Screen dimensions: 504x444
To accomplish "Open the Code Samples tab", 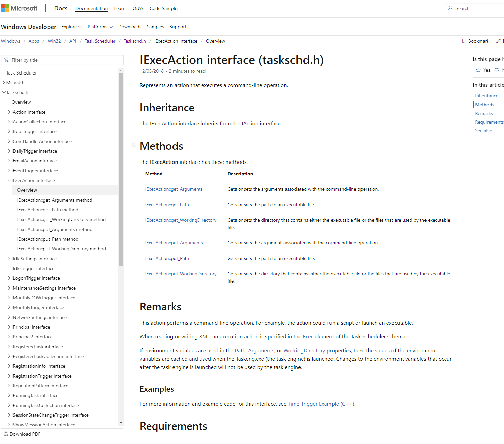I will (164, 8).
